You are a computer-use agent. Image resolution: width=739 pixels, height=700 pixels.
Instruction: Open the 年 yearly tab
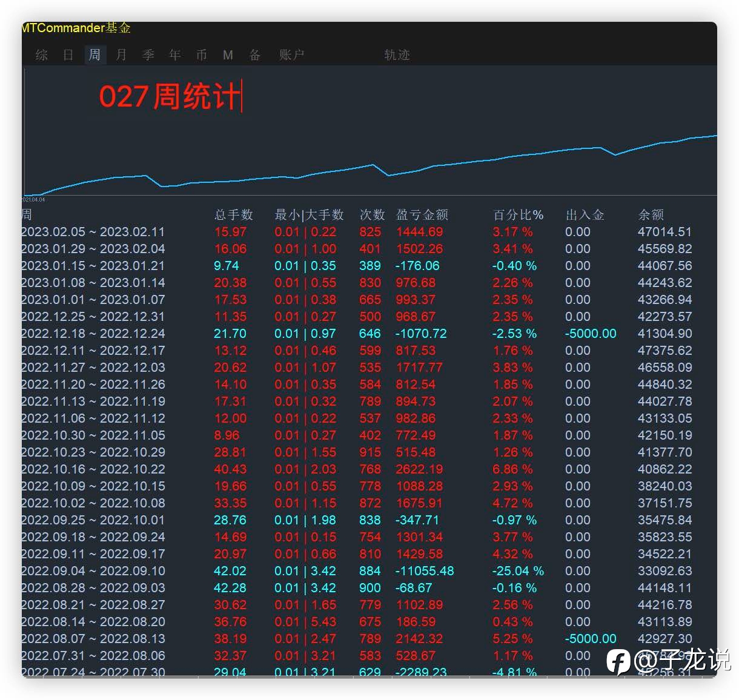click(175, 55)
